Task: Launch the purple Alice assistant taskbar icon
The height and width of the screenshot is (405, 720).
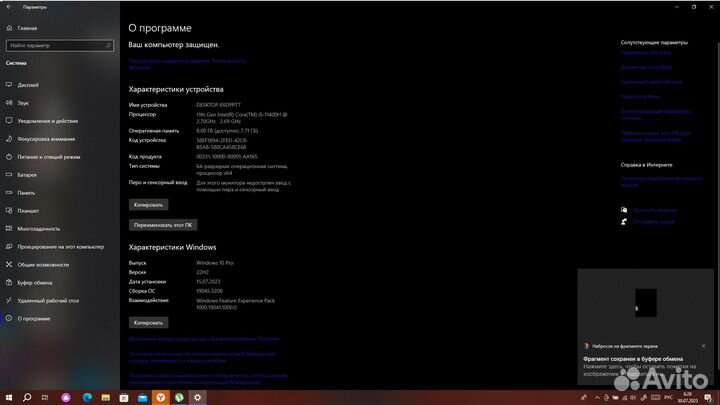Action: [x=66, y=398]
